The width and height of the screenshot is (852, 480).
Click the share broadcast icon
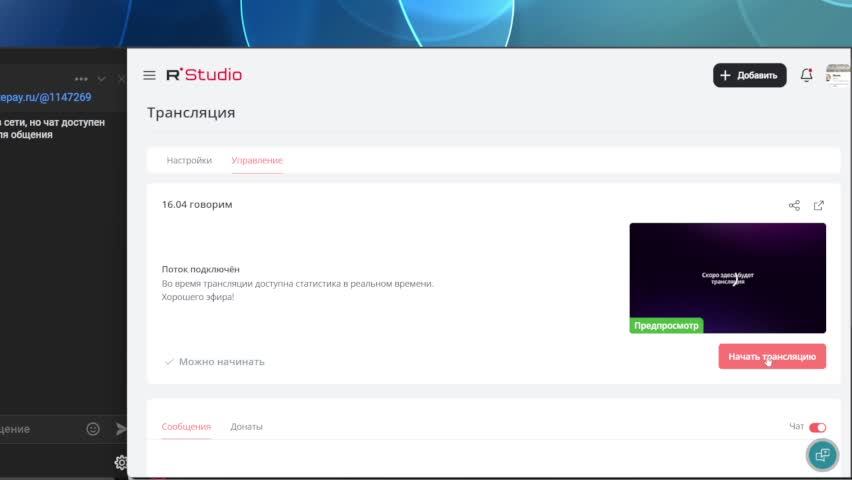click(x=794, y=206)
